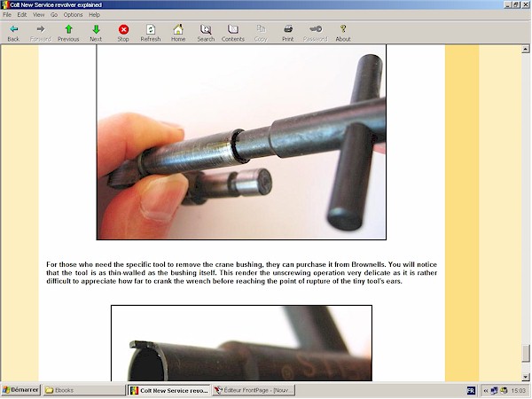Click the Copy toolbar icon
The image size is (532, 399).
pos(261,33)
